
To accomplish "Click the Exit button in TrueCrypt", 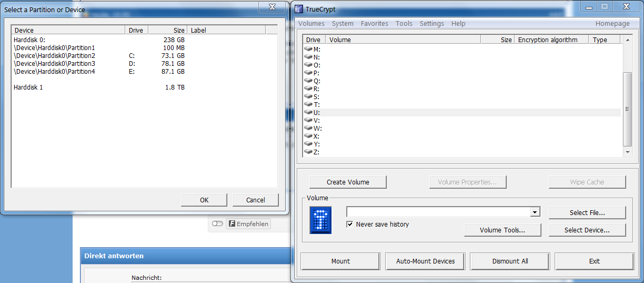I will pyautogui.click(x=595, y=261).
